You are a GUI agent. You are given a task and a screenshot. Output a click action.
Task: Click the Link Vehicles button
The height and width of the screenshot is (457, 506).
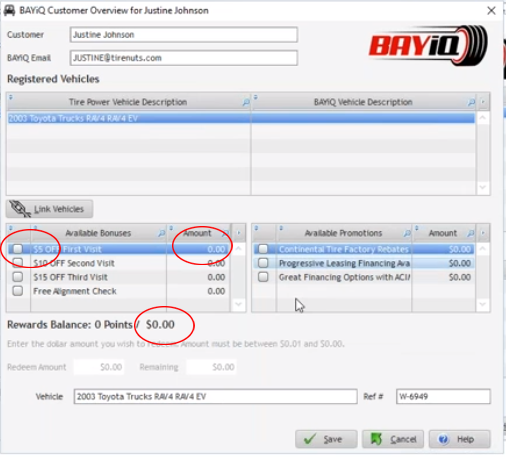tap(49, 209)
